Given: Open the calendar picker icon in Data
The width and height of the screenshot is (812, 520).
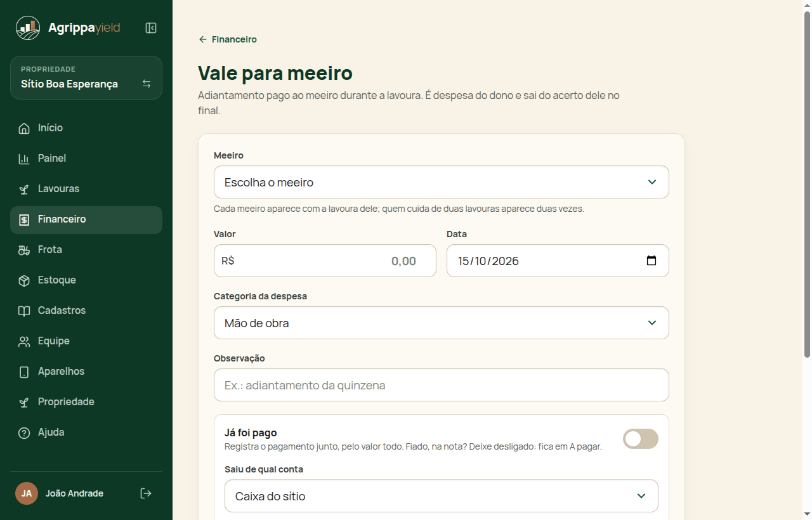Looking at the screenshot, I should click(652, 261).
